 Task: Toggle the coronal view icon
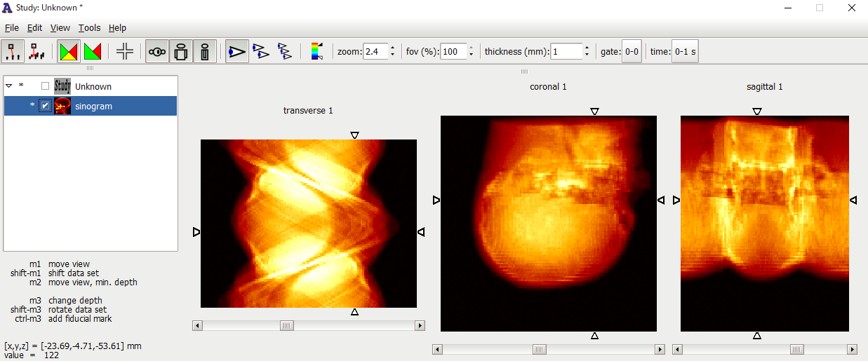[181, 51]
